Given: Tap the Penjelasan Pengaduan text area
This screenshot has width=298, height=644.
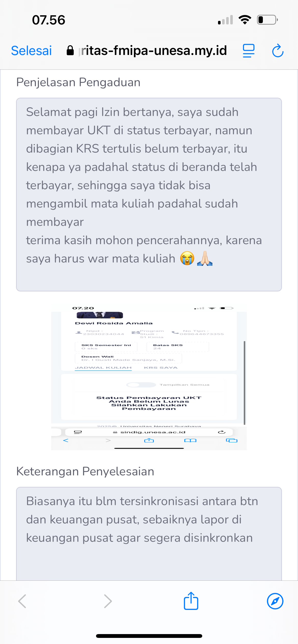Looking at the screenshot, I should pyautogui.click(x=149, y=195).
